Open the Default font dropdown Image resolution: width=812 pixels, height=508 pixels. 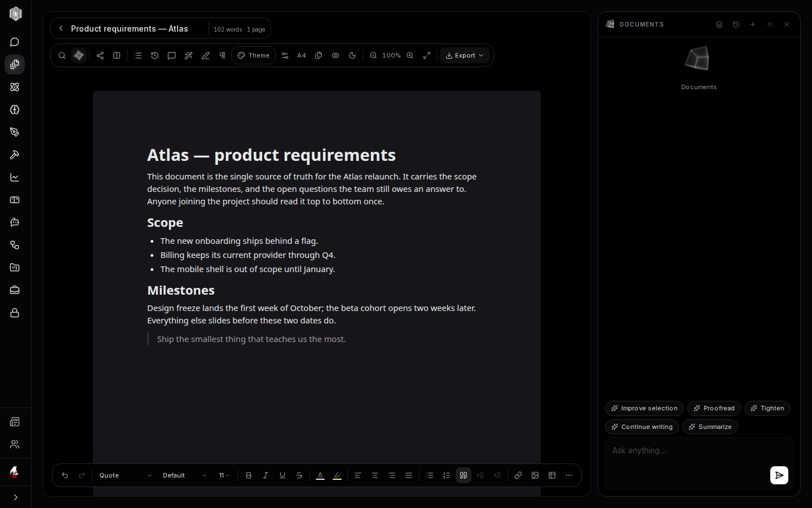[x=184, y=475]
